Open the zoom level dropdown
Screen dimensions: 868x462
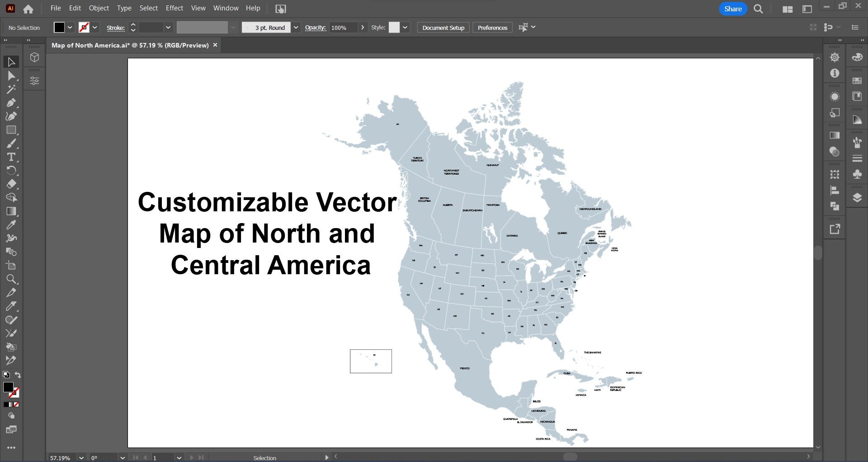tap(82, 457)
